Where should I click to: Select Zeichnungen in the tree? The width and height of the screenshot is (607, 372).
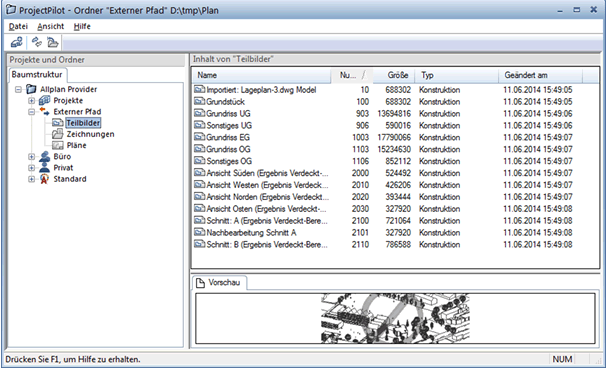(91, 134)
